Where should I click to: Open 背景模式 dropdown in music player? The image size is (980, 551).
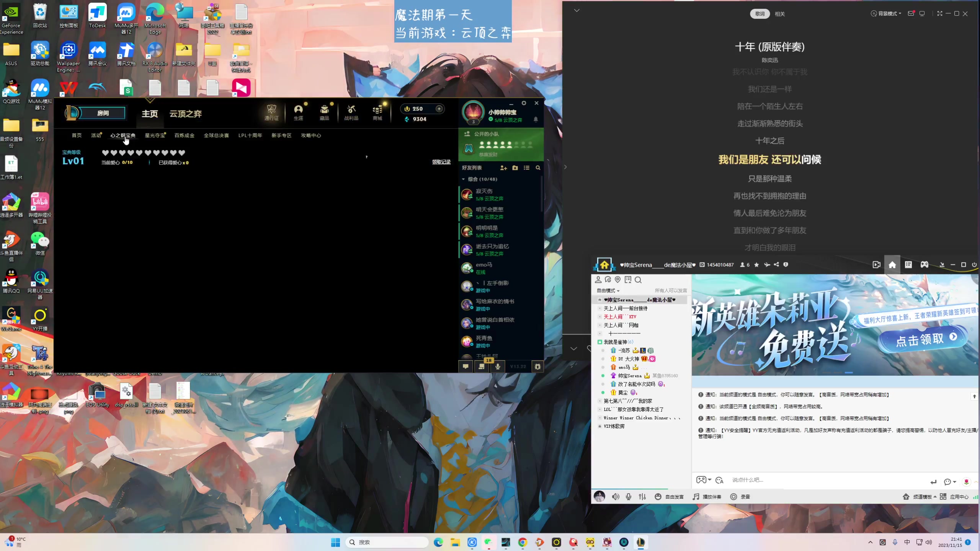(x=887, y=13)
